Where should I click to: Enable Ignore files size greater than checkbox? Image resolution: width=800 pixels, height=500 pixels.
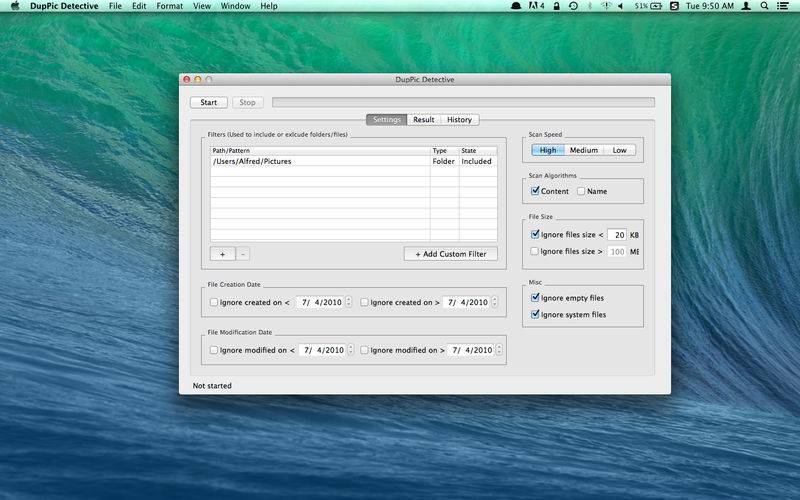(x=534, y=251)
